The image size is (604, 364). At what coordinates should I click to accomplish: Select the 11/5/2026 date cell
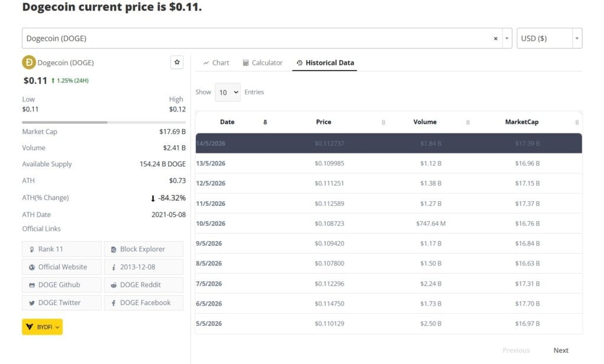click(211, 204)
